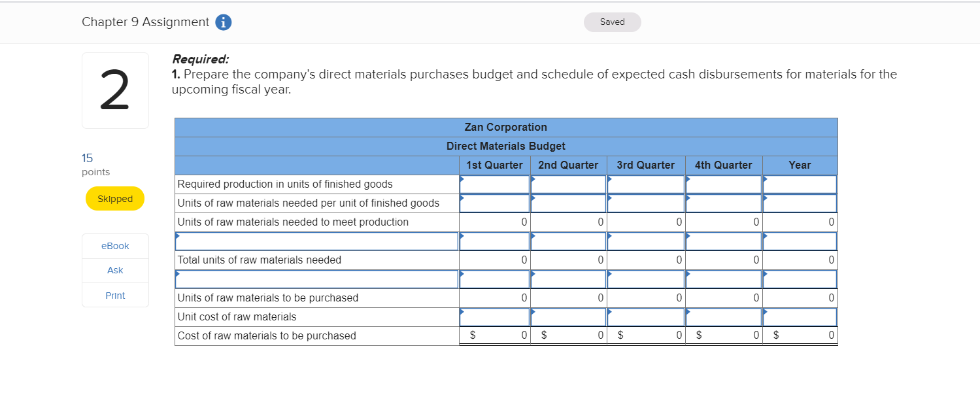Viewport: 980px width, 393px height.
Task: Click Year total units of raw materials value
Action: pos(800,260)
